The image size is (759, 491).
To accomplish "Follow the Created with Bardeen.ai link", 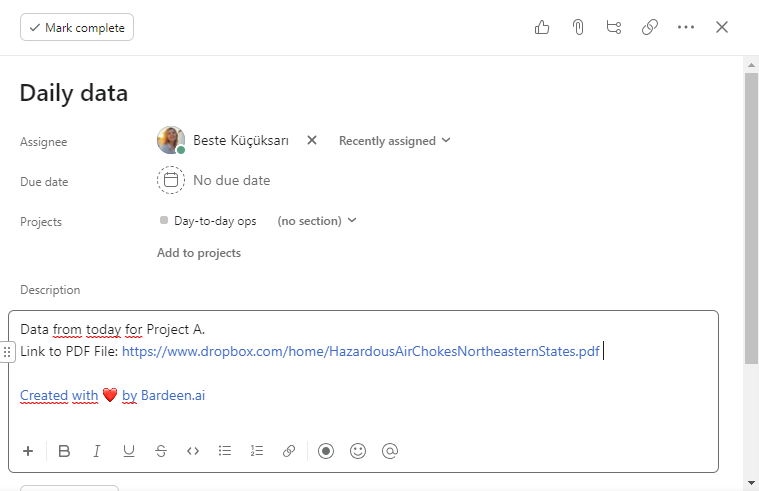I will click(x=112, y=395).
